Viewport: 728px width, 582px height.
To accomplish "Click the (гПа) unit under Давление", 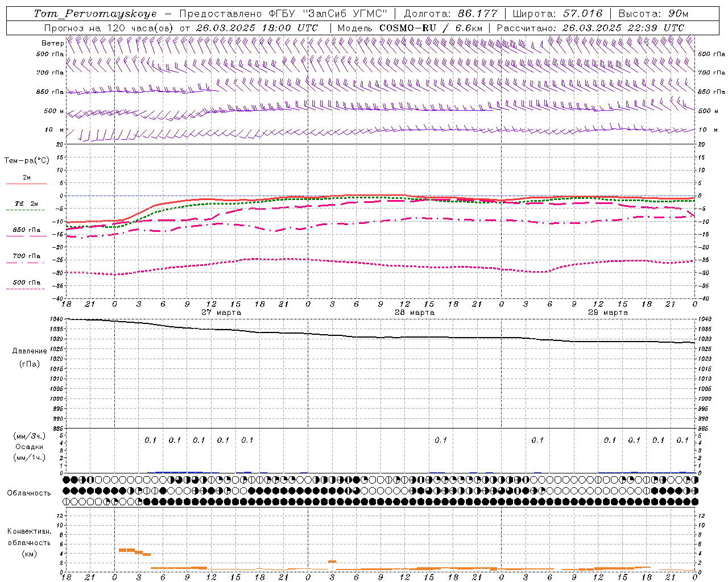I will pos(29,364).
